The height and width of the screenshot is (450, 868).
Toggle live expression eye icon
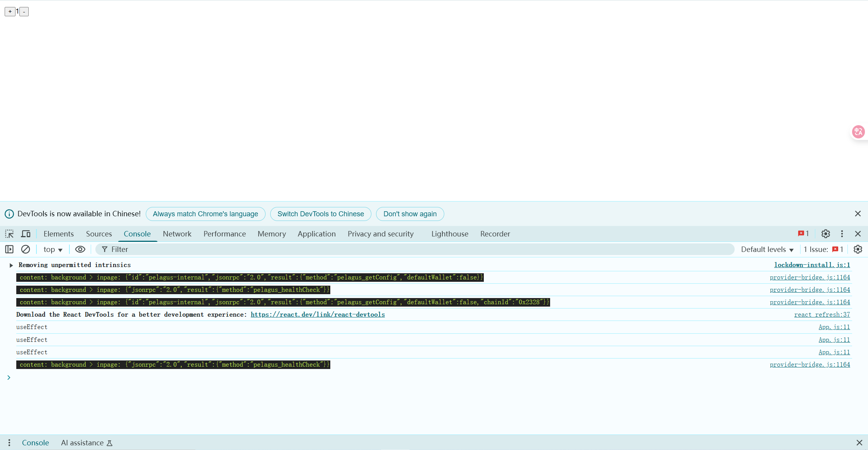(80, 249)
